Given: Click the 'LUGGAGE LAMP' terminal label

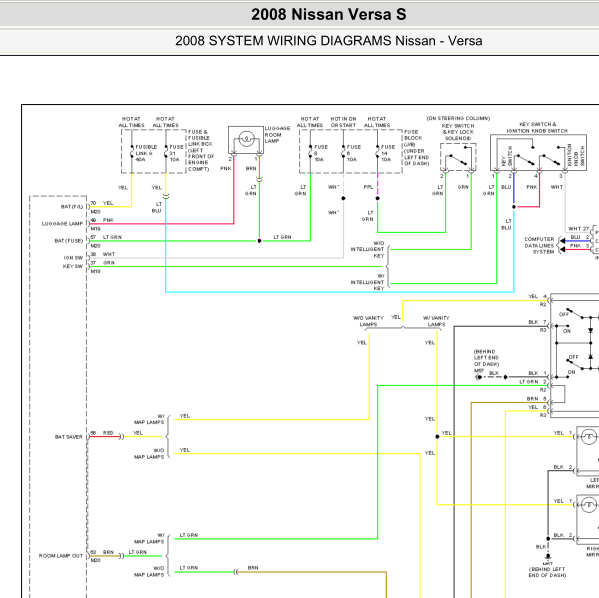Looking at the screenshot, I should (x=62, y=224).
